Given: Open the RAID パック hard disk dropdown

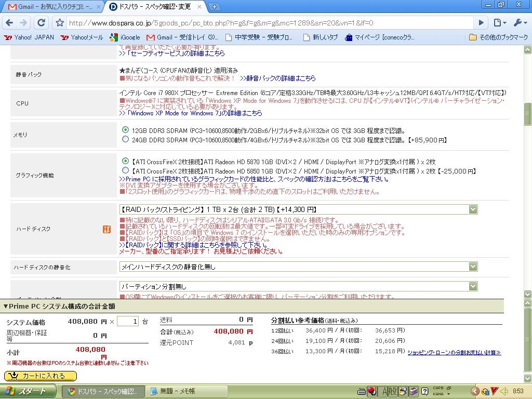Looking at the screenshot, I should (x=298, y=209).
